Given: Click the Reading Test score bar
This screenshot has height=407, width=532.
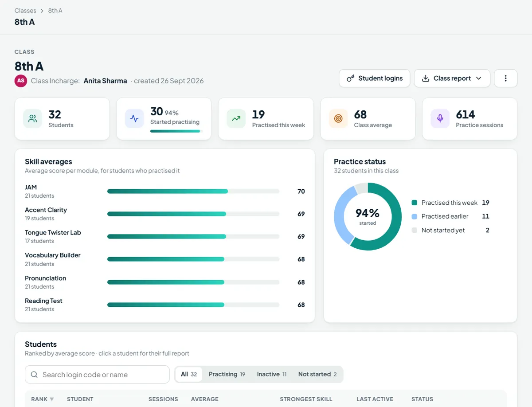Looking at the screenshot, I should (x=193, y=305).
